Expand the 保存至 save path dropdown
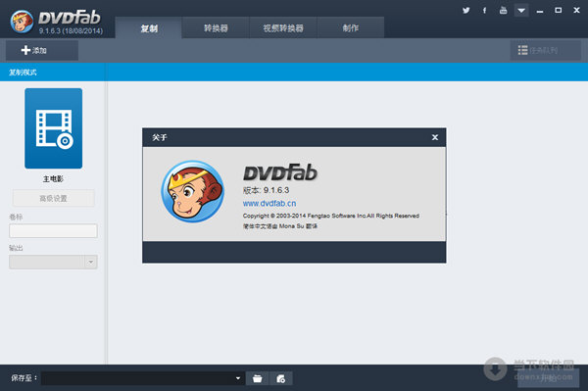The image size is (588, 391). 238,378
